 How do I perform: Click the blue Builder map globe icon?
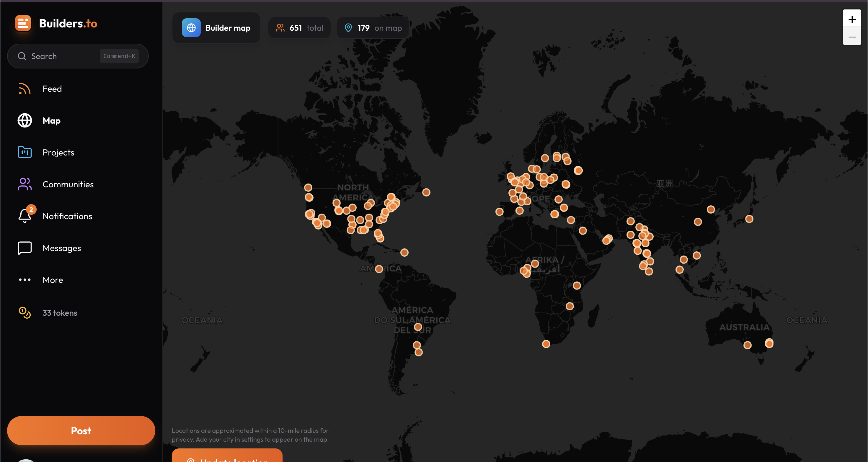tap(191, 28)
